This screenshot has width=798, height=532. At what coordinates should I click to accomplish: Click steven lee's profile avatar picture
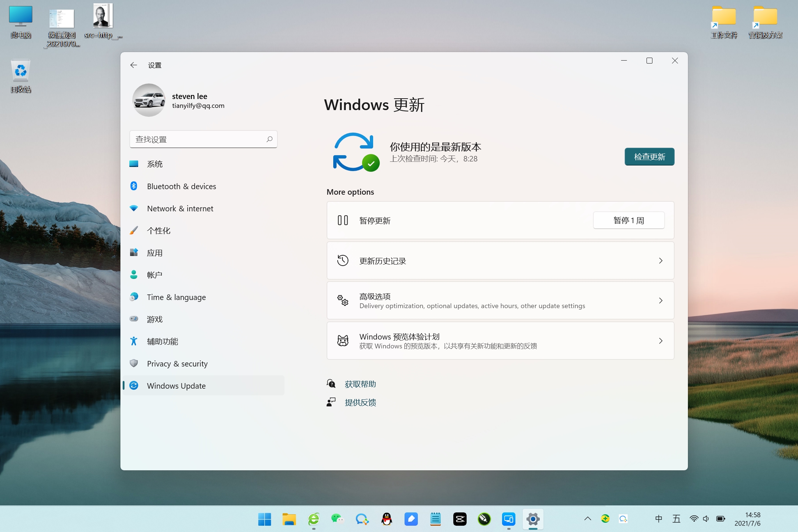click(x=149, y=100)
